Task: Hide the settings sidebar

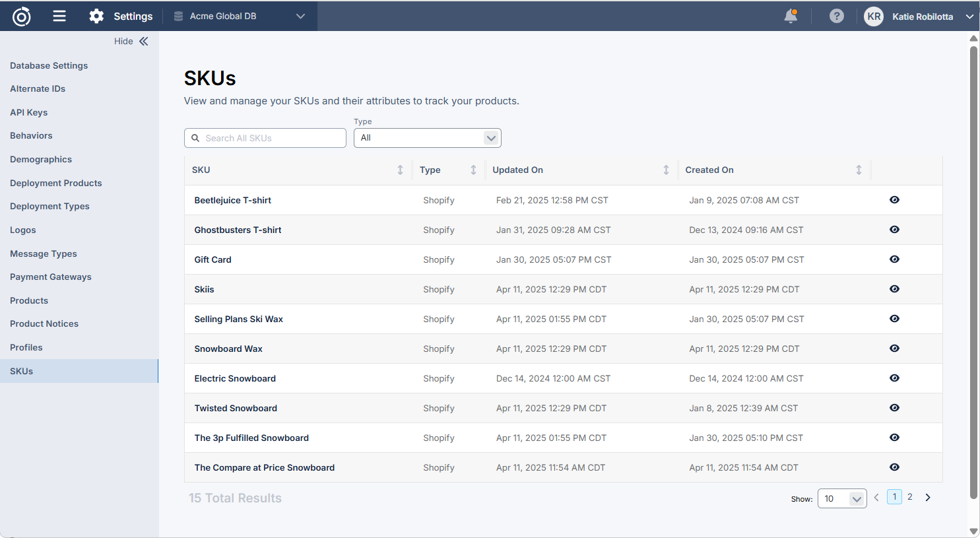Action: 131,41
